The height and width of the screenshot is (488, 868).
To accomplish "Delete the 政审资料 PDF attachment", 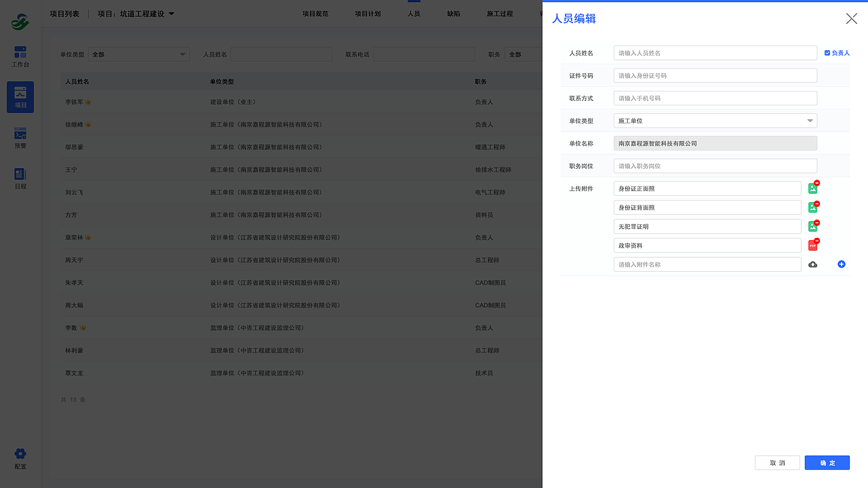I will point(816,241).
